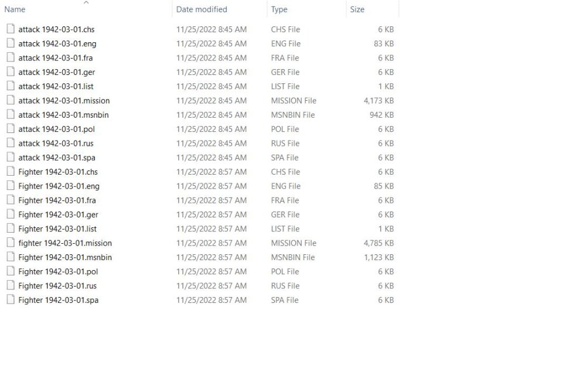Select file icon of attack 1942-03-01.fra

click(11, 57)
